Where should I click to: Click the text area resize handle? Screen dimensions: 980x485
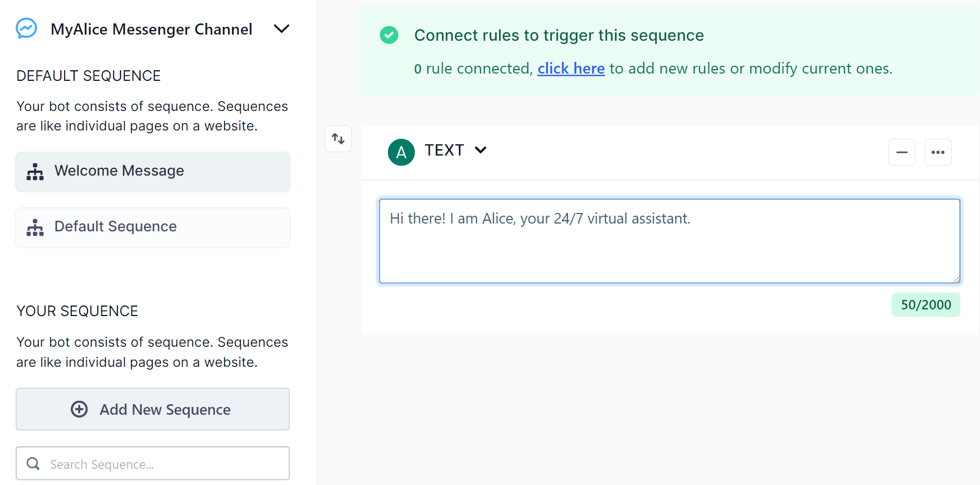(957, 279)
